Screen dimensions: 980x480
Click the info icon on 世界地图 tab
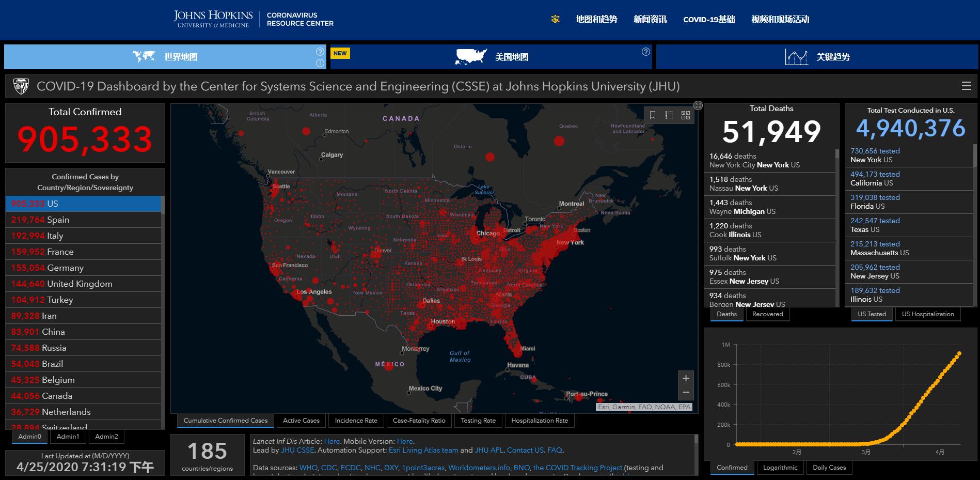point(320,63)
